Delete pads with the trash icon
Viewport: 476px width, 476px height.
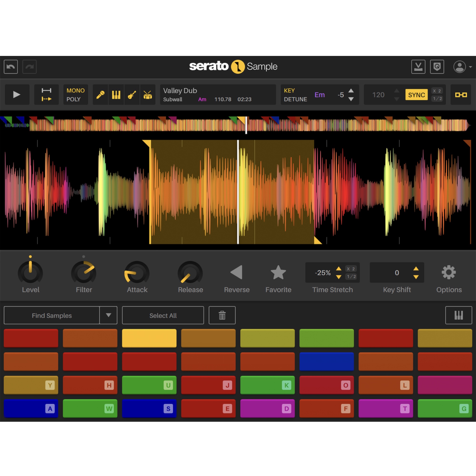[x=222, y=315]
